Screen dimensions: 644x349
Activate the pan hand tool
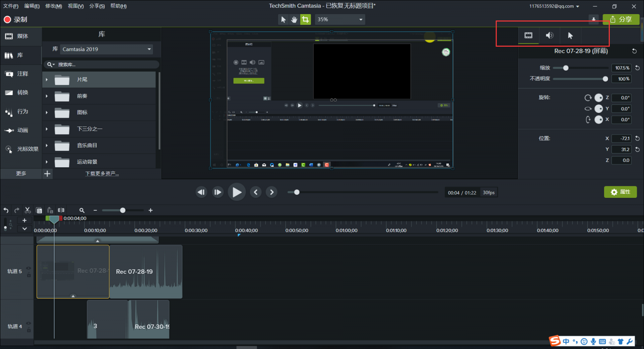(x=294, y=19)
